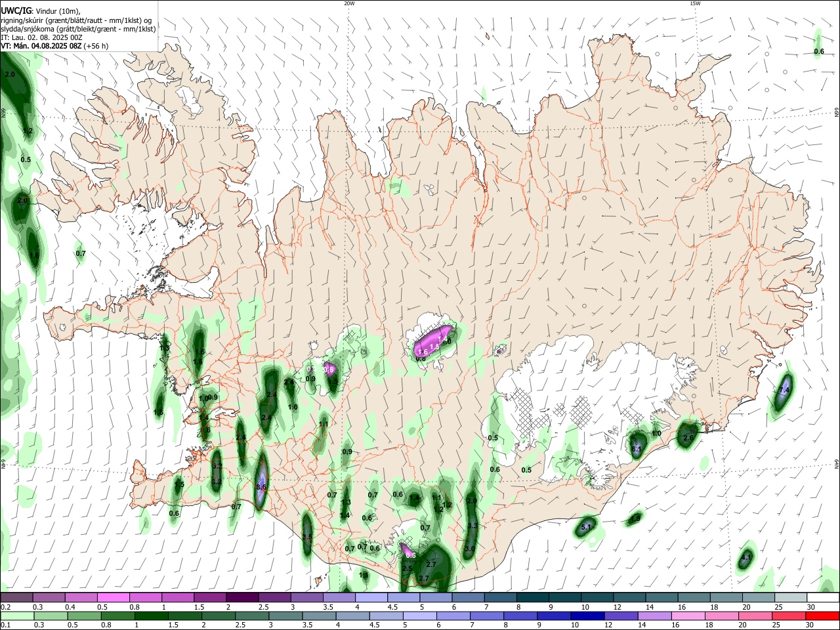This screenshot has width=840, height=630.
Task: Pick the lightest green legend swatch labeled 0.1
Action: (x=17, y=616)
